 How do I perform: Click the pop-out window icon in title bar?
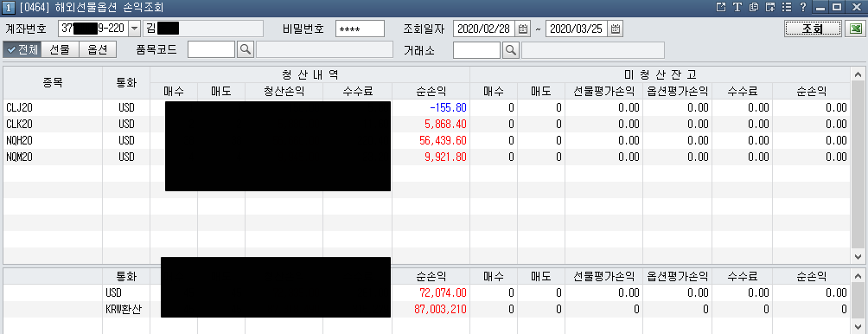(x=721, y=7)
